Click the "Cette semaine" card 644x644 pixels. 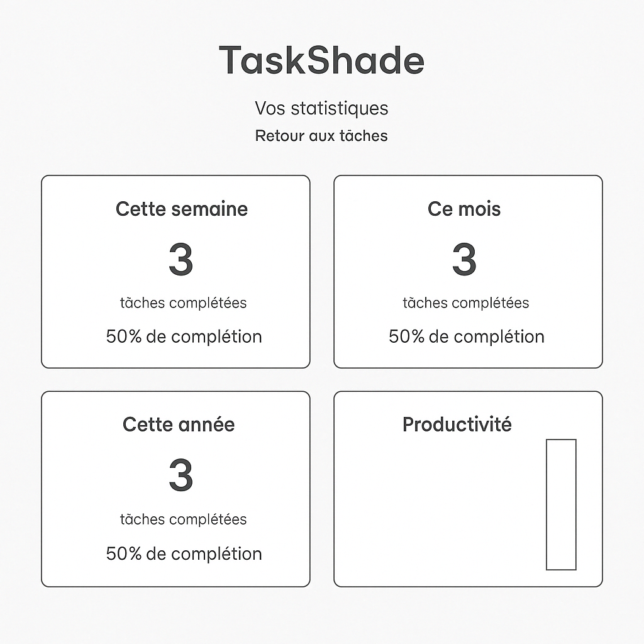[175, 270]
